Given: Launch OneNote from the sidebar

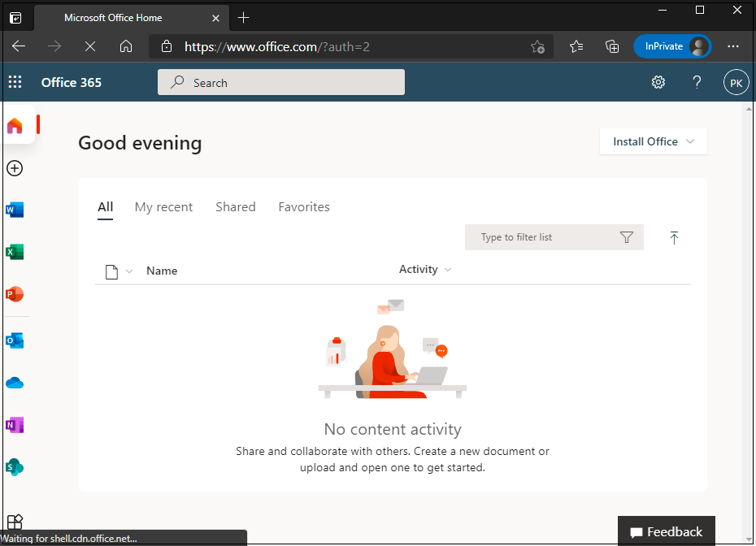Looking at the screenshot, I should (15, 425).
